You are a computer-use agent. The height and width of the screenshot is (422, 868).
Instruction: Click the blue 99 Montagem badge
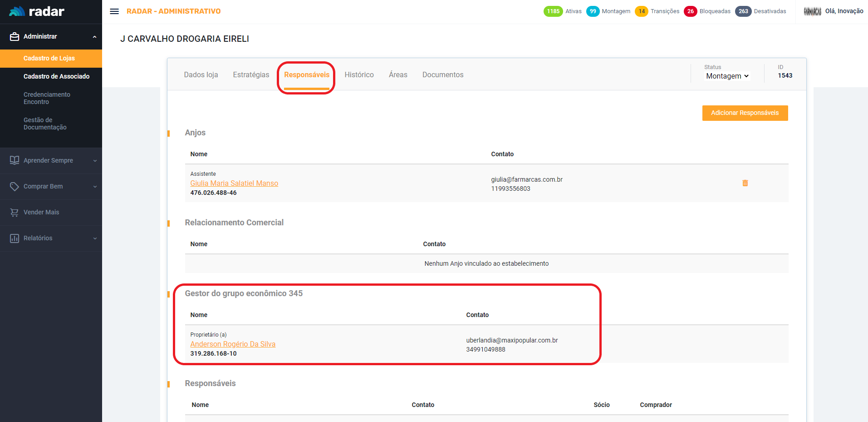coord(593,11)
